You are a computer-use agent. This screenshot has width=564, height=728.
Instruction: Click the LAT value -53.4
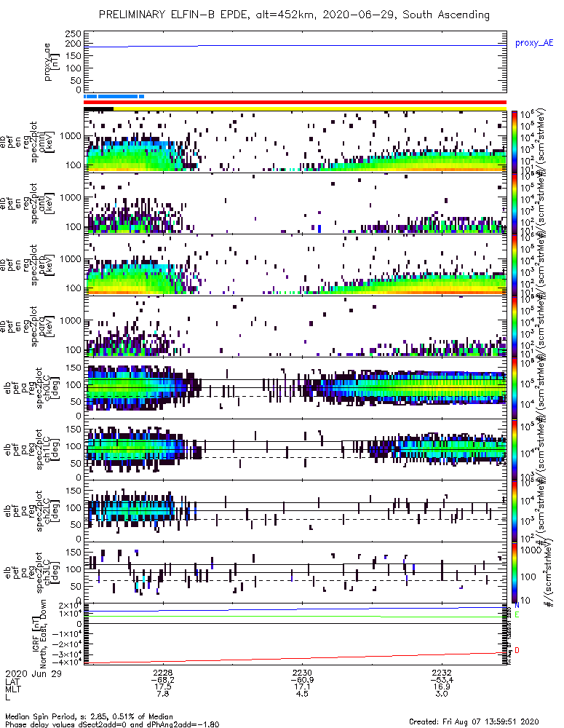(x=442, y=680)
